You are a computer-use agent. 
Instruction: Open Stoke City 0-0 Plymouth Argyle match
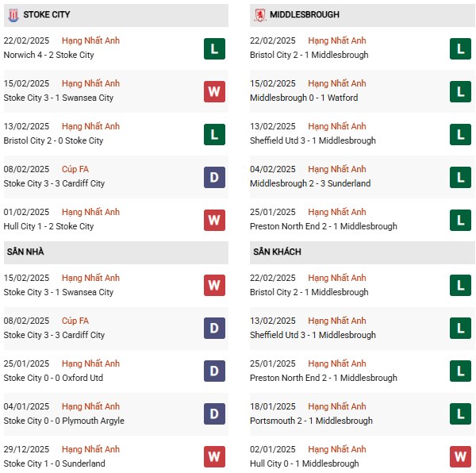(63, 421)
